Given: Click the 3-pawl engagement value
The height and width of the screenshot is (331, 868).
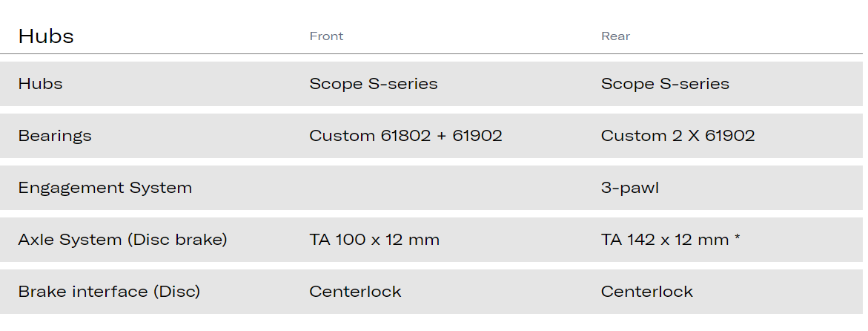Looking at the screenshot, I should tap(629, 188).
